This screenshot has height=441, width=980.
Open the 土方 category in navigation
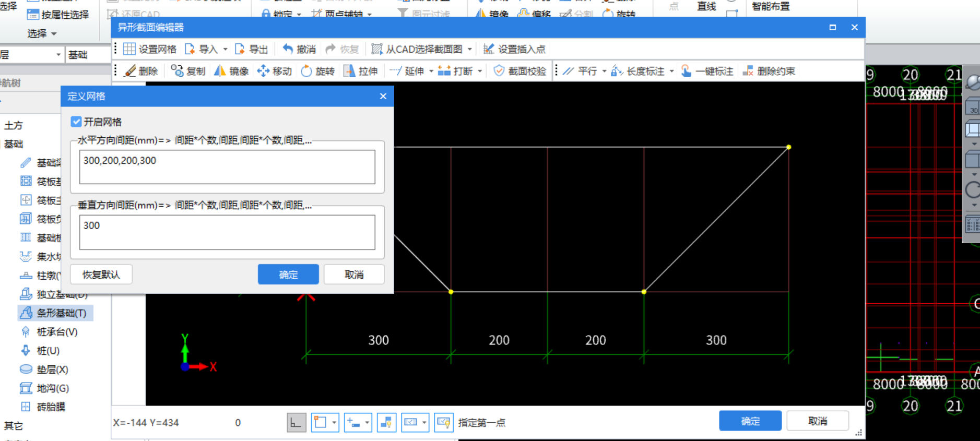(x=14, y=125)
